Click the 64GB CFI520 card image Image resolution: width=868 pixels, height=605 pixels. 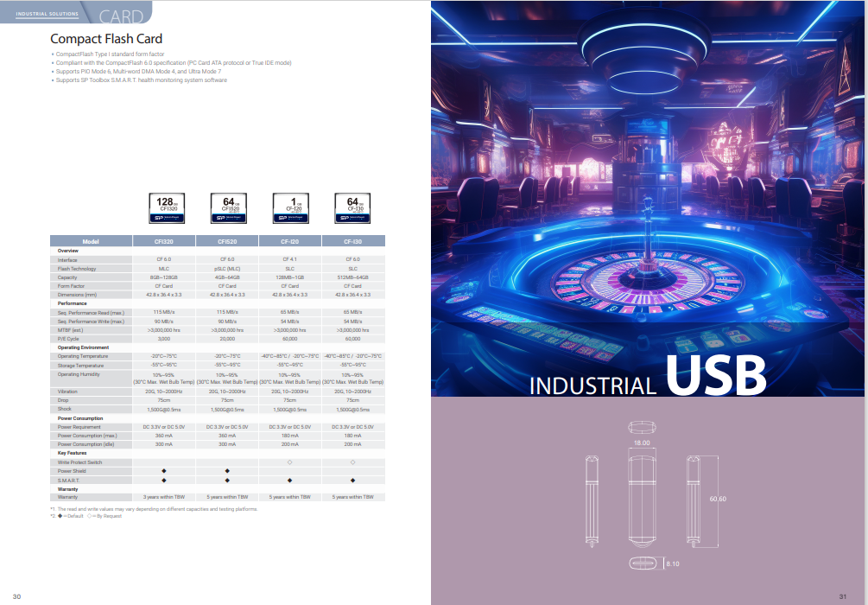tap(229, 208)
